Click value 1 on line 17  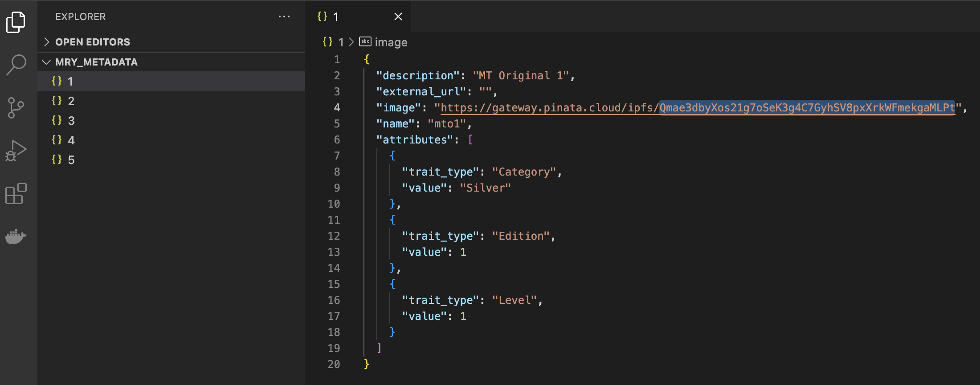coord(463,316)
